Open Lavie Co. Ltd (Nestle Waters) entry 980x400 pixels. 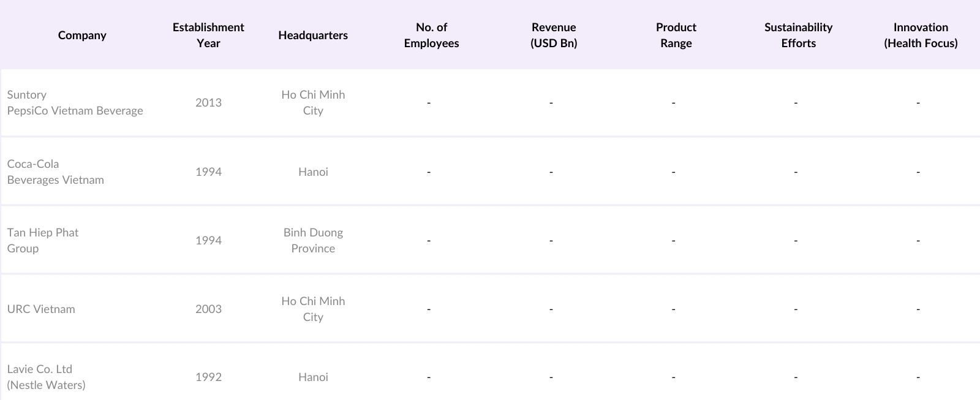click(46, 377)
